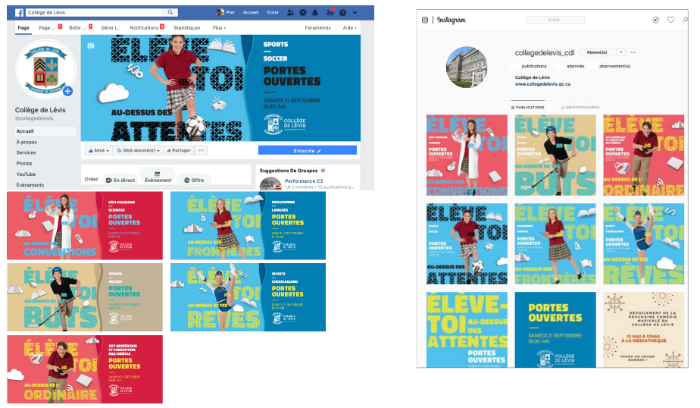The width and height of the screenshot is (700, 408).
Task: Expand the Facebook account dropdown arrow
Action: [355, 12]
